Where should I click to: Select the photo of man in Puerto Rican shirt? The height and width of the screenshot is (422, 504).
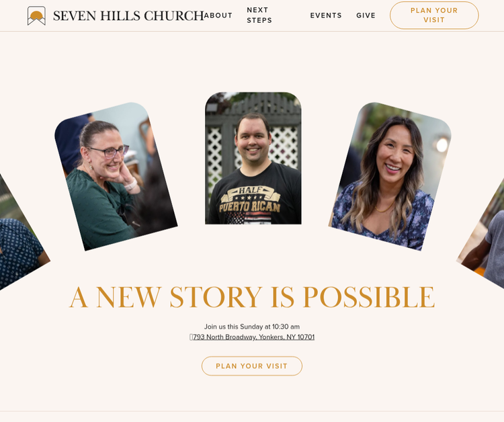253,158
